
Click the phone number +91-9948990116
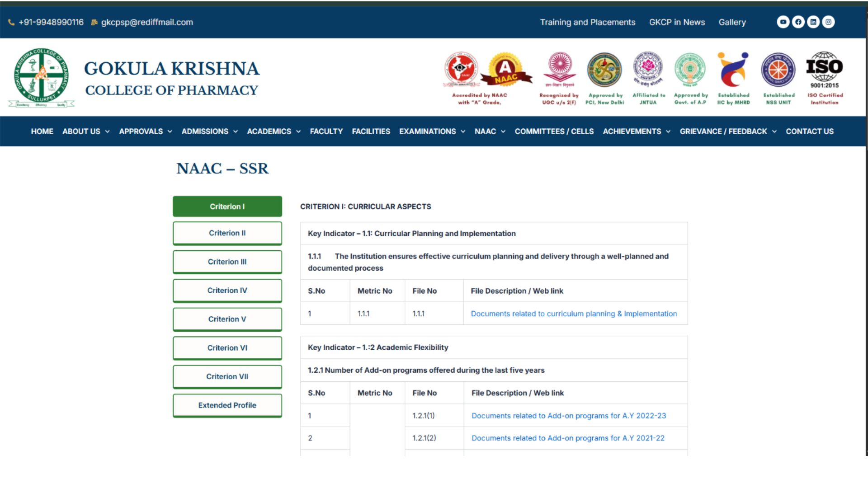click(x=51, y=22)
